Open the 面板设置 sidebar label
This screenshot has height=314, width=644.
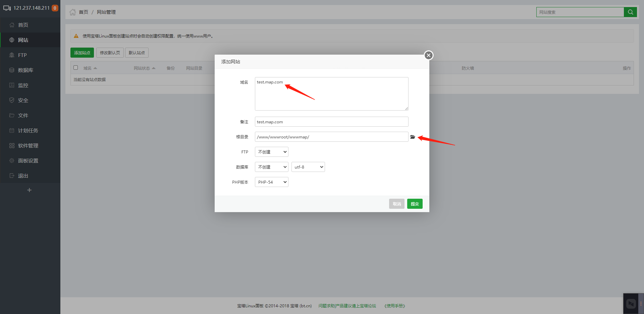tap(28, 161)
